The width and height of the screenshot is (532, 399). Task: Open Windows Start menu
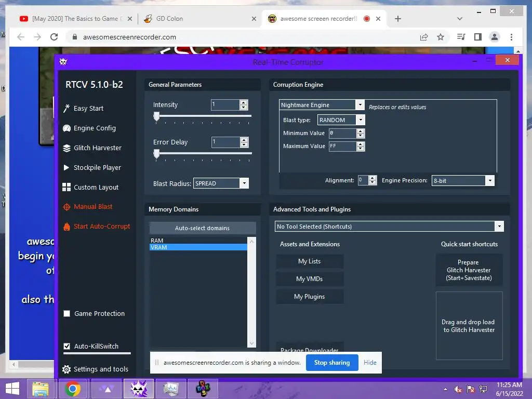12,389
